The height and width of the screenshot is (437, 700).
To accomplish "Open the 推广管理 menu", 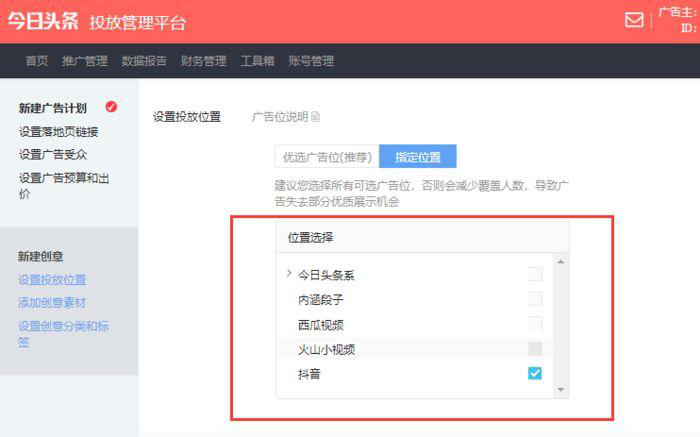I will pyautogui.click(x=84, y=61).
